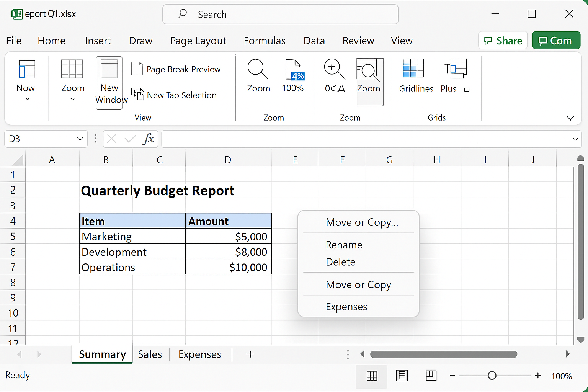The width and height of the screenshot is (588, 392).
Task: Click horizontal scrollbar left arrow
Action: [362, 354]
